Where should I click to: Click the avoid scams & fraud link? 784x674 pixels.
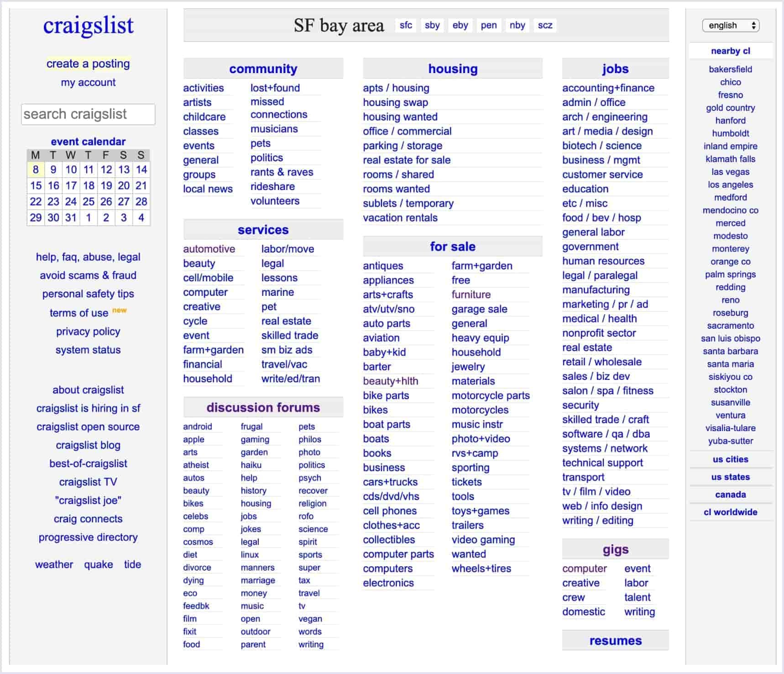pos(89,275)
